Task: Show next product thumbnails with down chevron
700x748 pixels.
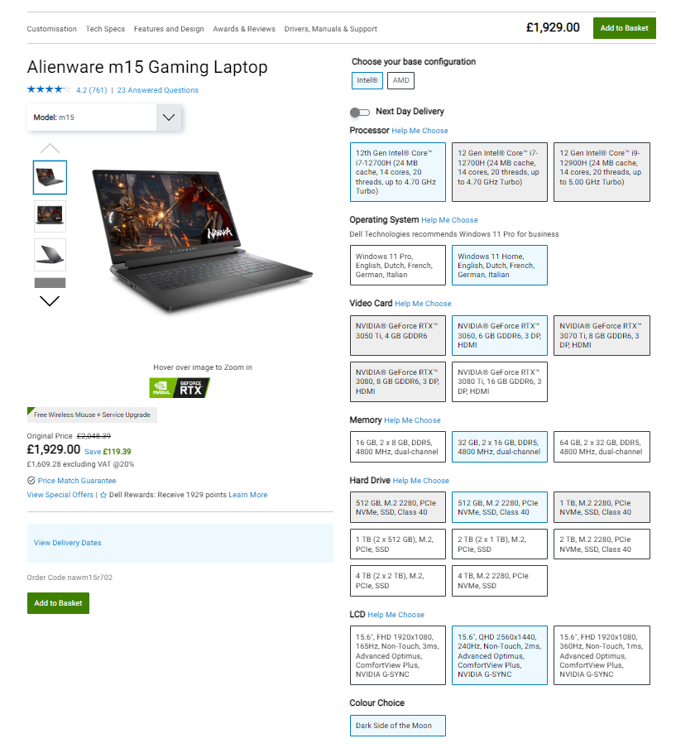Action: (50, 301)
